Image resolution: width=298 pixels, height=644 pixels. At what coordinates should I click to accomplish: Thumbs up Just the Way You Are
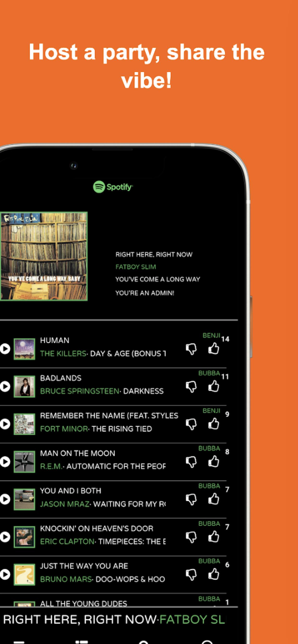(214, 574)
